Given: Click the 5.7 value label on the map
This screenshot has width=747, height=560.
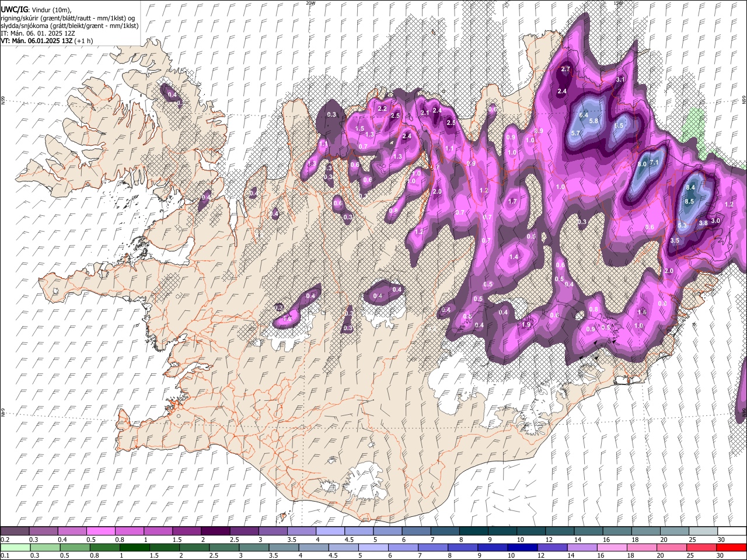Looking at the screenshot, I should click(576, 133).
